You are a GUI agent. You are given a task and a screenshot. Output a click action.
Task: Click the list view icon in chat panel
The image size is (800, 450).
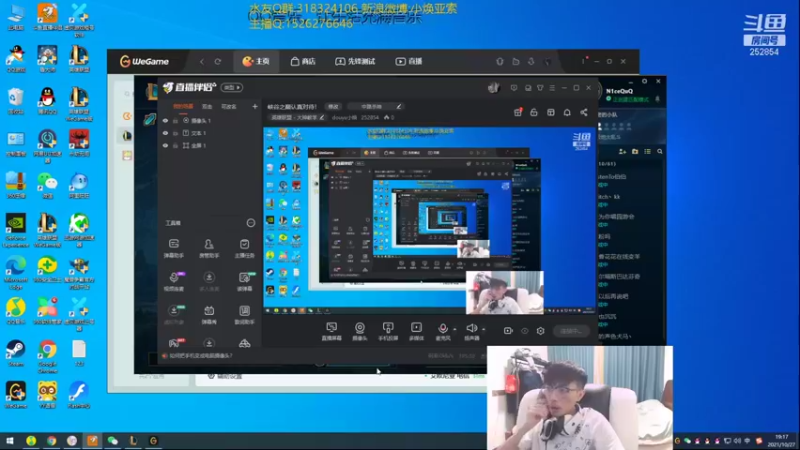[647, 152]
